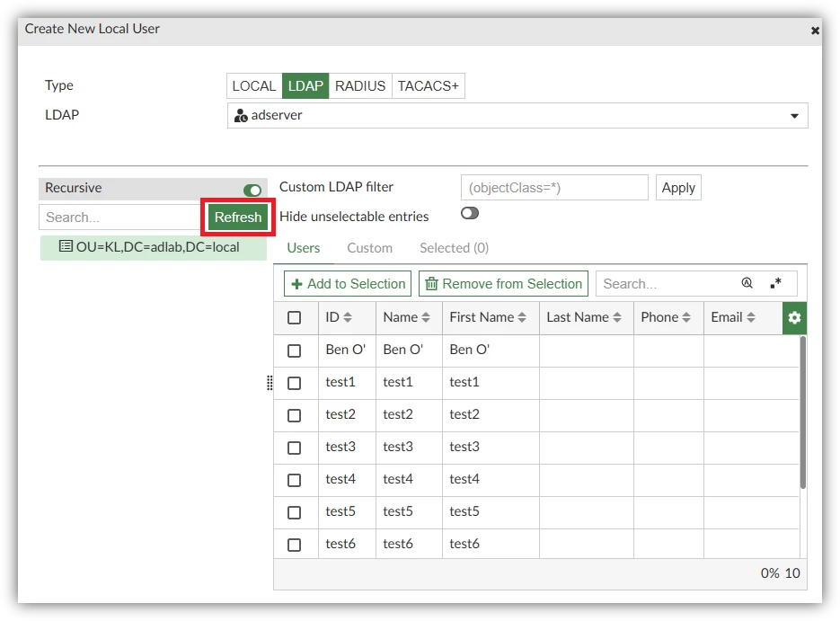
Task: Click Add to Selection button
Action: (348, 283)
